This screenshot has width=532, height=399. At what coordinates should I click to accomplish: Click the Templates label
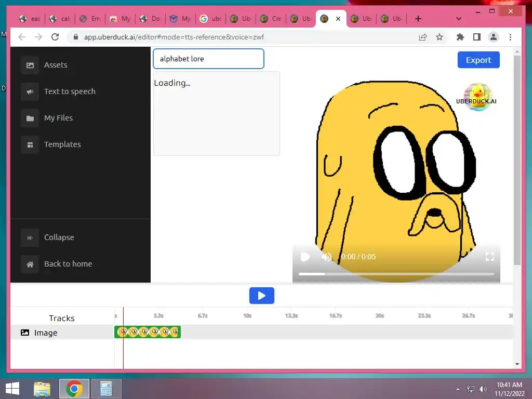point(62,144)
